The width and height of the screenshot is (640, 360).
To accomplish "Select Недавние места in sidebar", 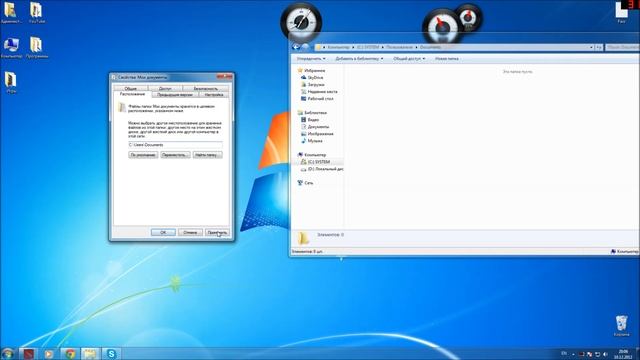I will [322, 92].
